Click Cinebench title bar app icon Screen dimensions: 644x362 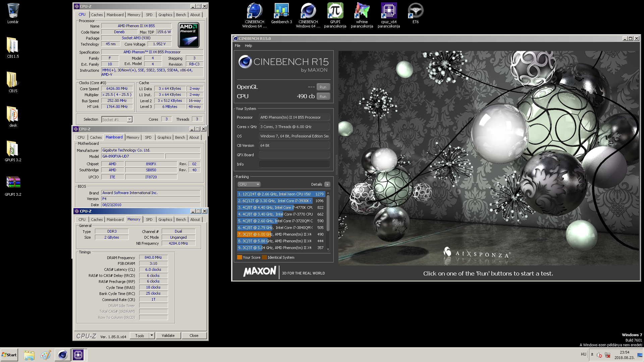pyautogui.click(x=235, y=39)
